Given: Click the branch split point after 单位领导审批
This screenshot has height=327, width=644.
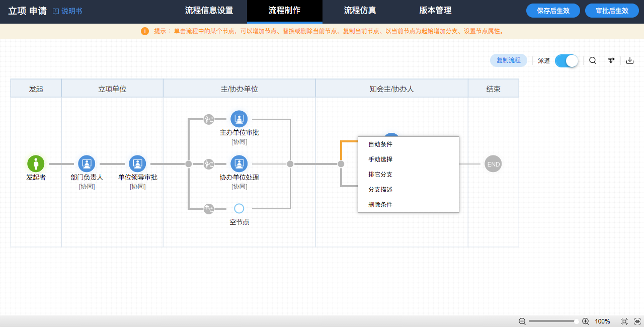Looking at the screenshot, I should pyautogui.click(x=188, y=164).
